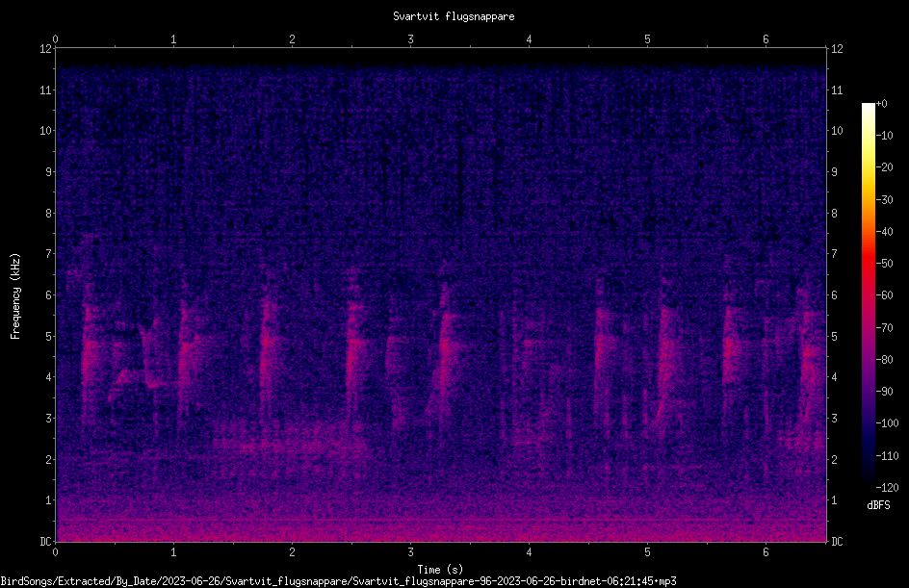The width and height of the screenshot is (909, 588).
Task: Click the '12' tick on the right frequency axis
Action: 837,49
